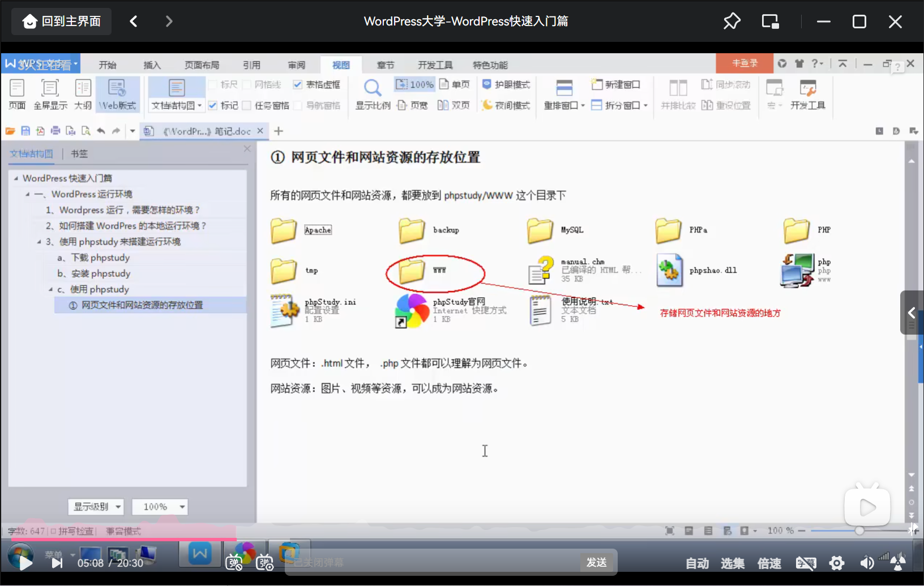Click the 未登录 login button
Image resolution: width=924 pixels, height=586 pixels.
coord(745,63)
